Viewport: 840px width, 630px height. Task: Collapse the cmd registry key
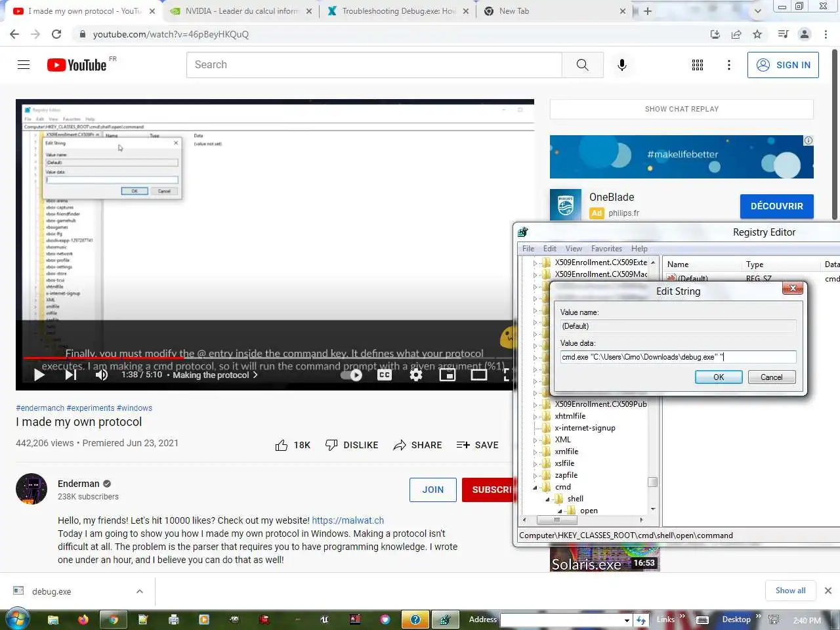535,487
